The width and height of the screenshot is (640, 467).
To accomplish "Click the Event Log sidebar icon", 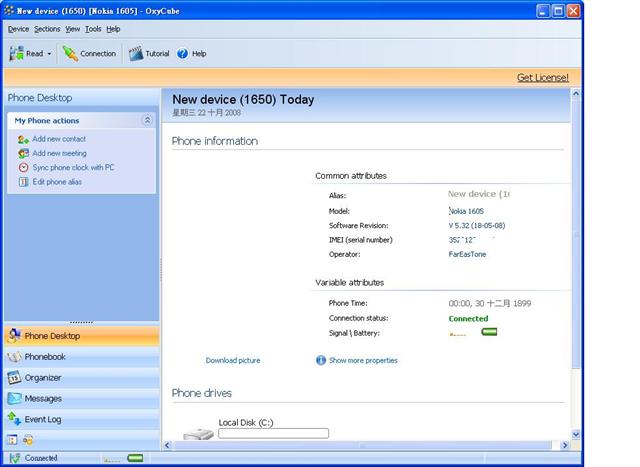I will [x=14, y=420].
